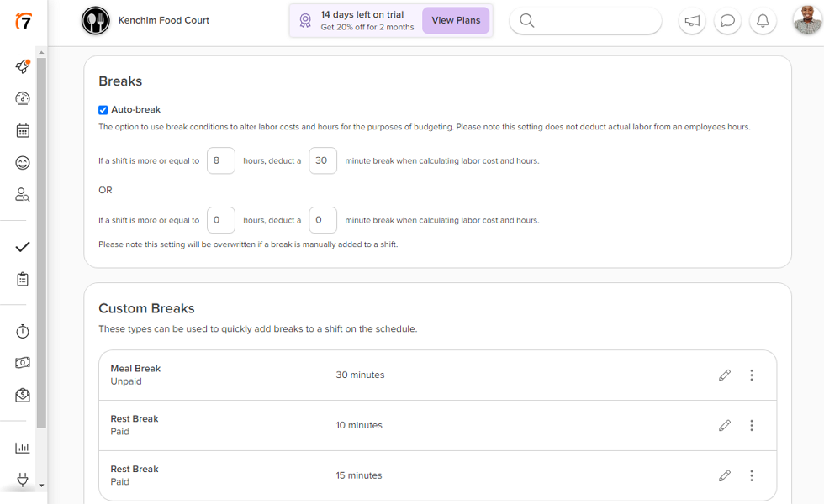The image size is (824, 504).
Task: Open the rocket getting-started icon in sidebar
Action: [x=23, y=66]
